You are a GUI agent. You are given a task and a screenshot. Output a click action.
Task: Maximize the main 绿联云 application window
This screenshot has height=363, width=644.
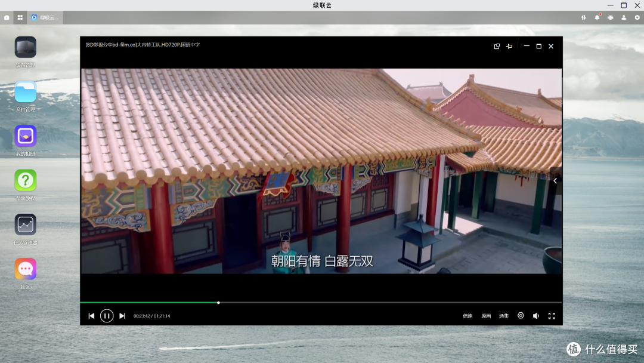coord(624,5)
